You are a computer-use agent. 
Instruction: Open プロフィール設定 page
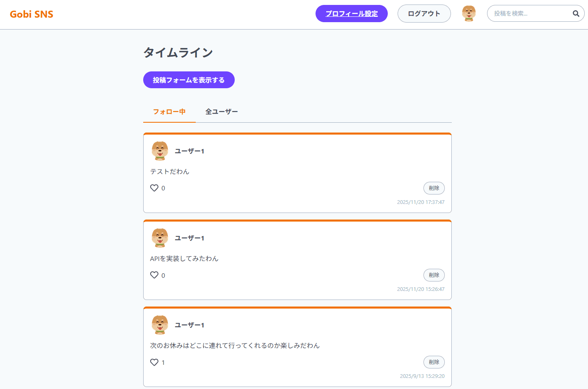(352, 14)
